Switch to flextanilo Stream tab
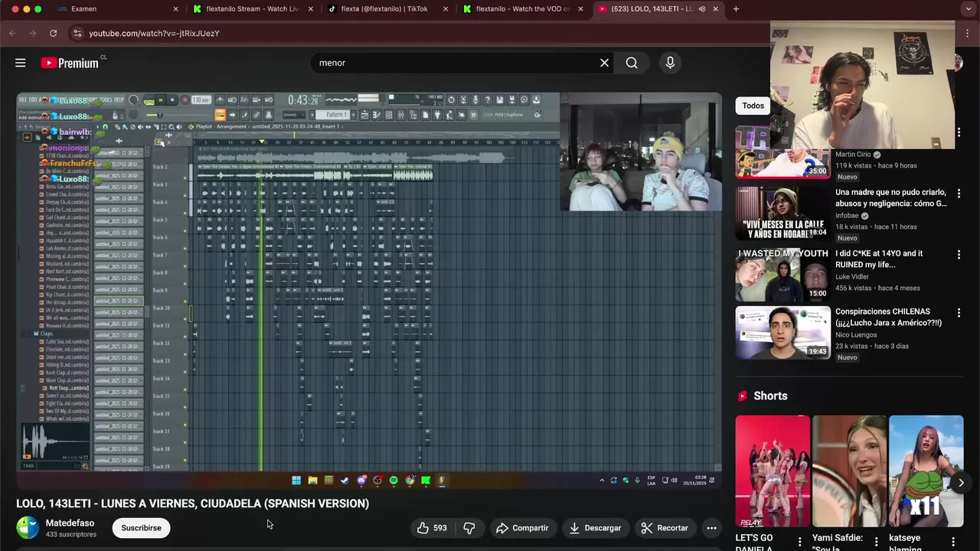This screenshot has height=551, width=980. tap(253, 9)
